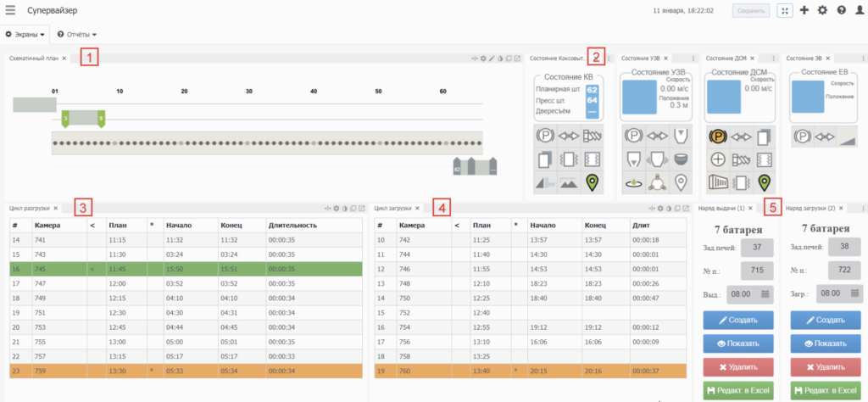Click № п. field showing 715

tap(757, 271)
